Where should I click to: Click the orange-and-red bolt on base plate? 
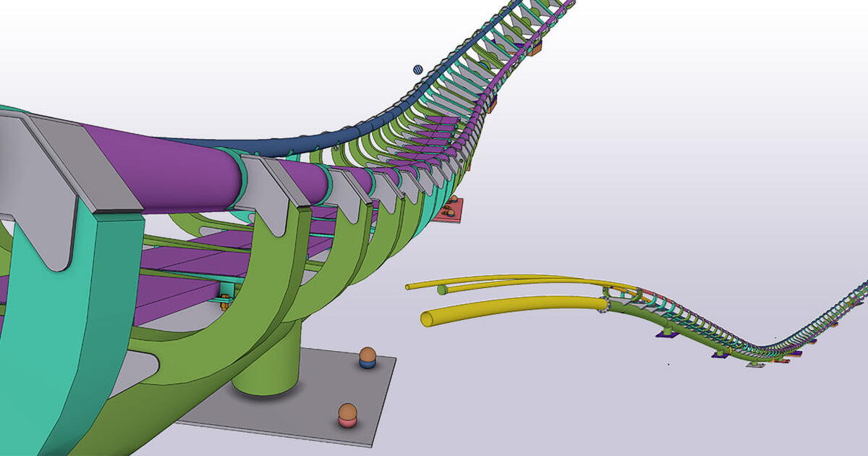pos(348,415)
